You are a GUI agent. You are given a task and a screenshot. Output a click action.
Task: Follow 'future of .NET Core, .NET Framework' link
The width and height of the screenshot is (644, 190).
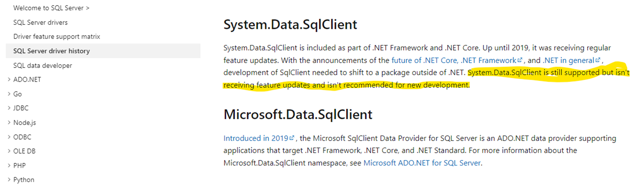click(454, 60)
